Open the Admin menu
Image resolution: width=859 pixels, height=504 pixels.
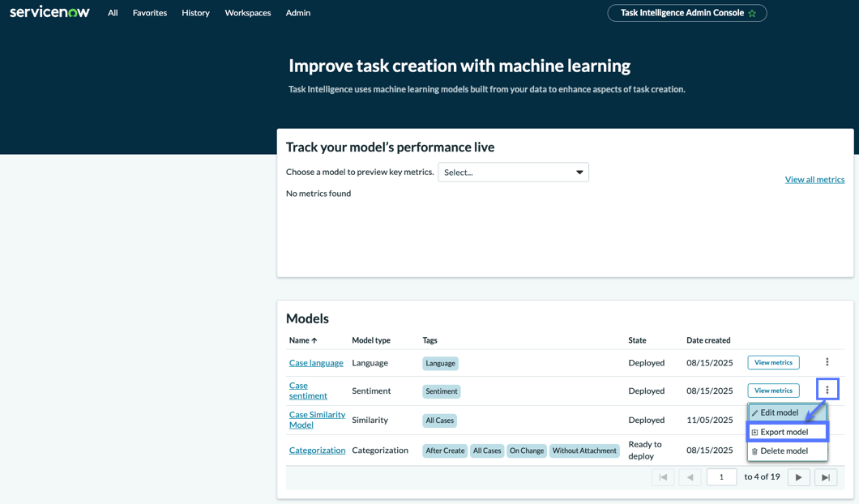click(x=298, y=13)
